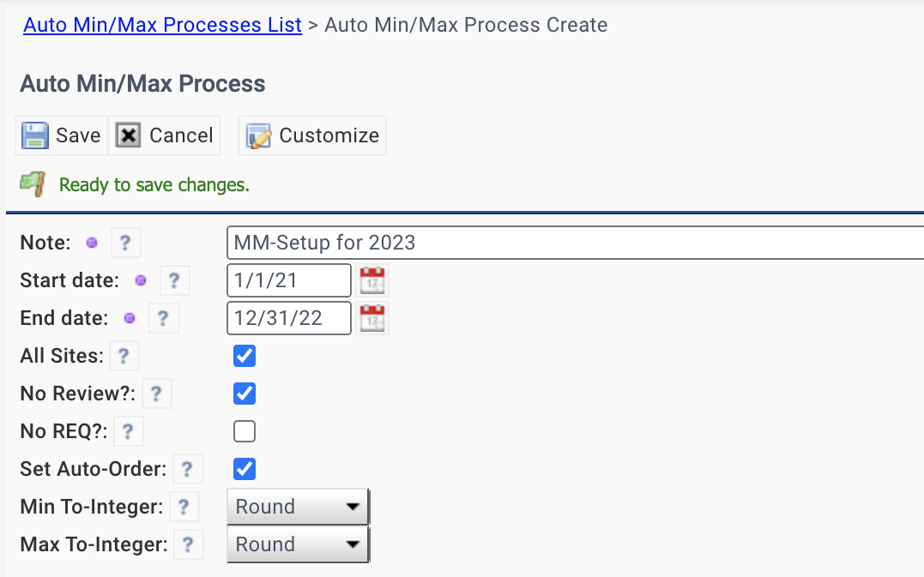Uncheck the All Sites checkbox

click(244, 356)
